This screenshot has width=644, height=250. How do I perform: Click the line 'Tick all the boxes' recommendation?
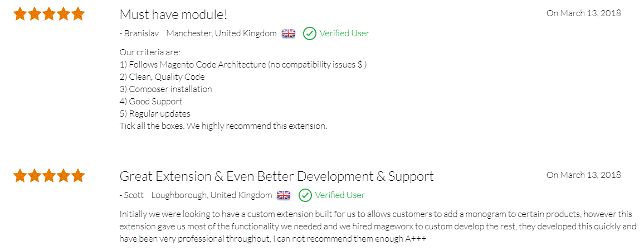[x=223, y=126]
